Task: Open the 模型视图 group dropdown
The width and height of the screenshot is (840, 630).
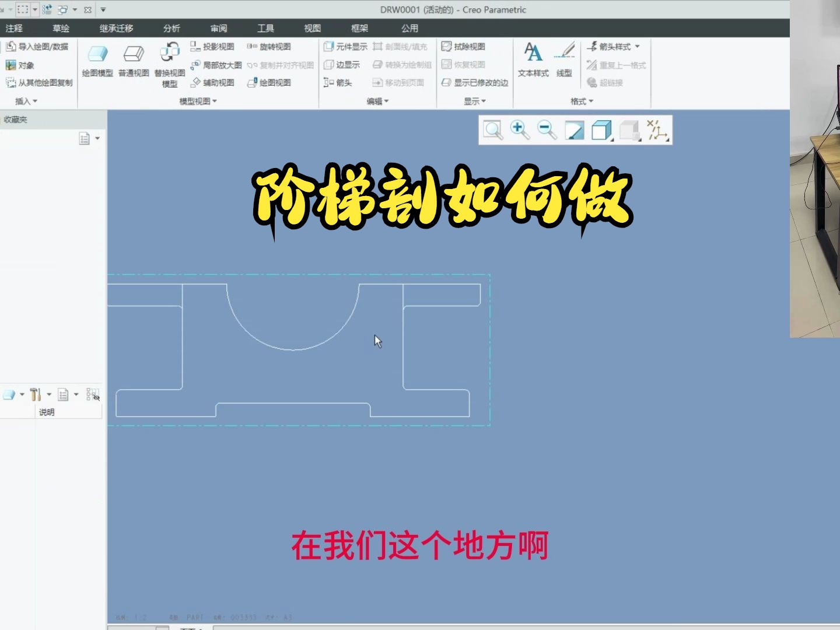Action: pyautogui.click(x=196, y=100)
